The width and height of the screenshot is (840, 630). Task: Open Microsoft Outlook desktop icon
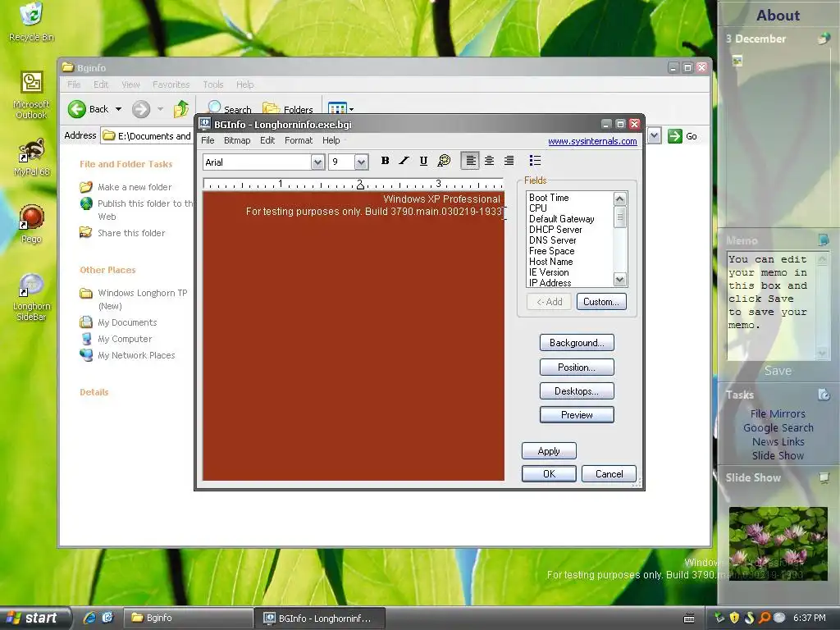coord(31,95)
